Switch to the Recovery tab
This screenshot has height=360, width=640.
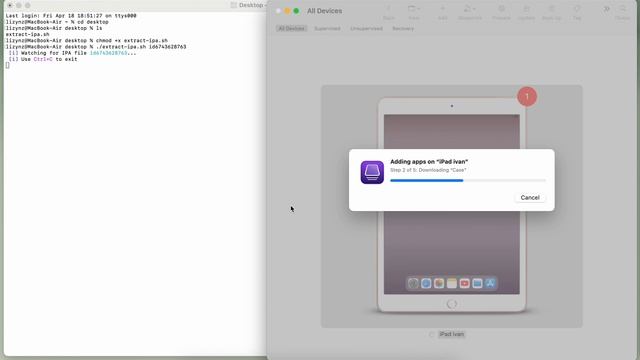403,29
